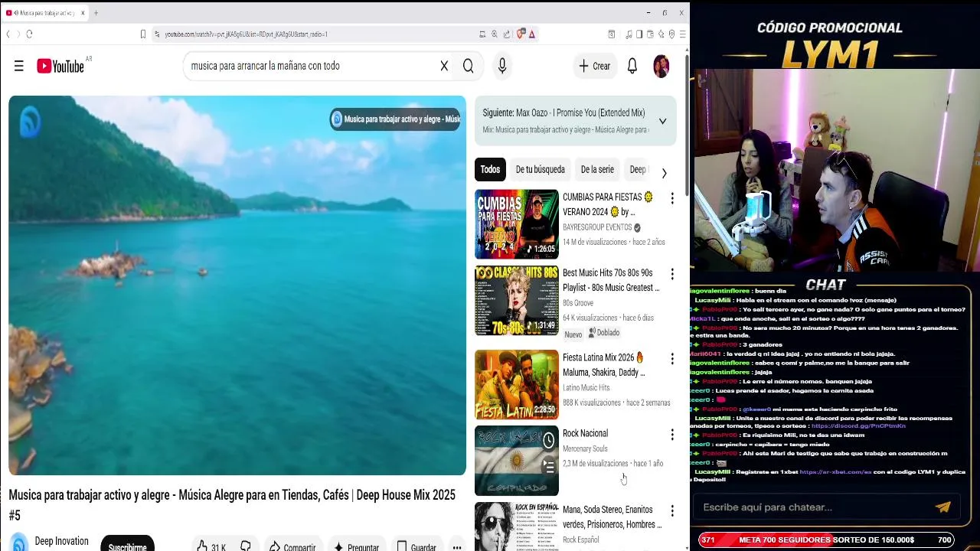
Task: Dislike the video thumbs-down
Action: 246,546
